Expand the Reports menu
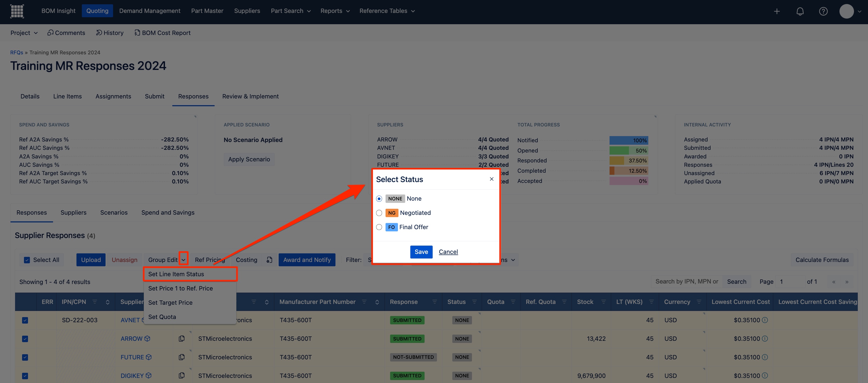868x383 pixels. (x=335, y=11)
